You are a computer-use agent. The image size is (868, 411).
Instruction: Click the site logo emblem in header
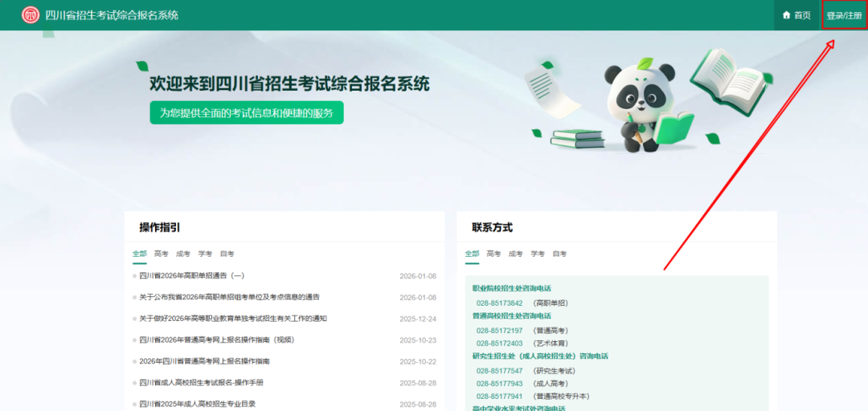click(x=30, y=15)
